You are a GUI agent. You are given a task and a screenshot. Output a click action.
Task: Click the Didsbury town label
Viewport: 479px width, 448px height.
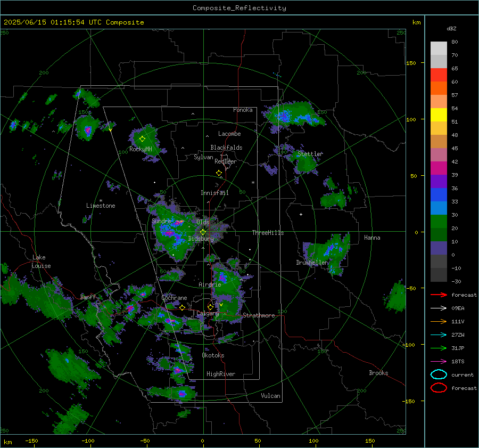pos(201,239)
